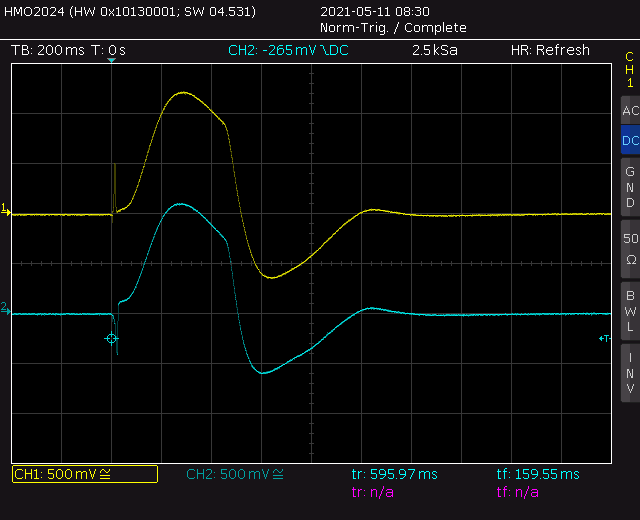Click the HR: Refresh acquisition mode readout

click(550, 50)
